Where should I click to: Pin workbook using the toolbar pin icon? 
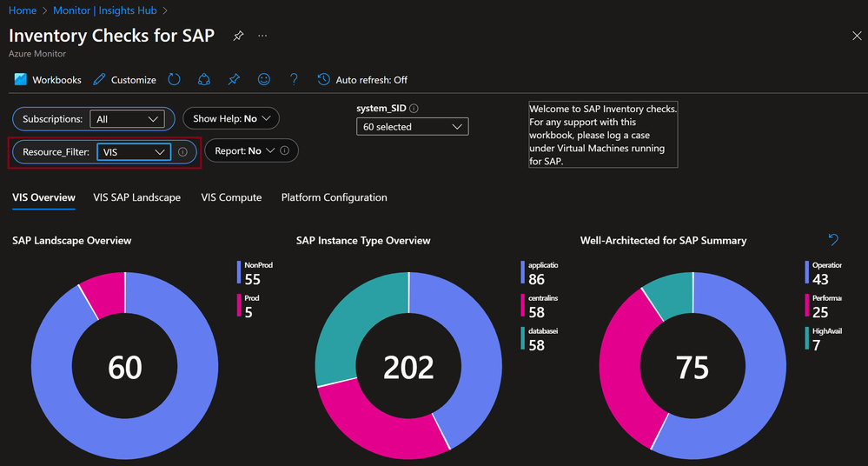click(234, 79)
